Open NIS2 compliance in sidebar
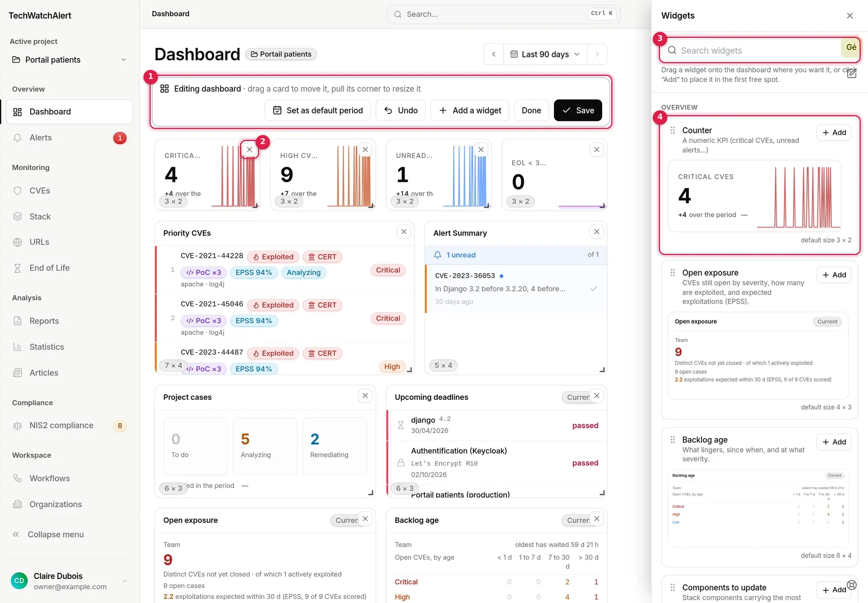Image resolution: width=868 pixels, height=603 pixels. (x=69, y=425)
